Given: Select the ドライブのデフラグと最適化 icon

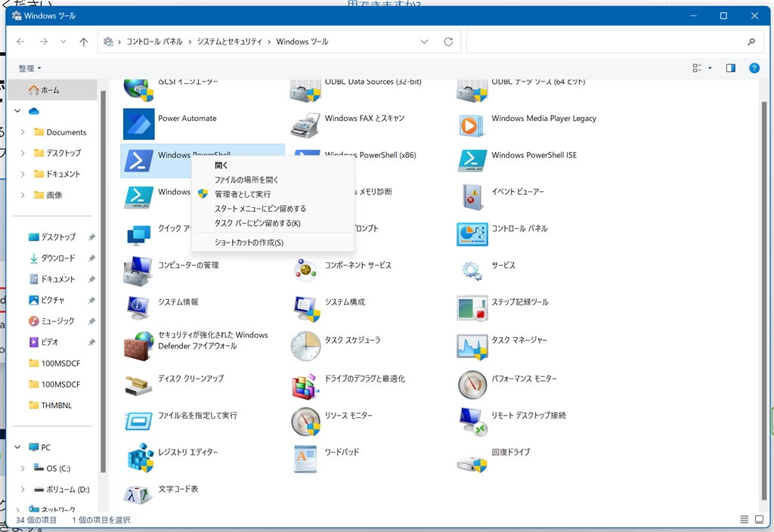Looking at the screenshot, I should tap(305, 385).
